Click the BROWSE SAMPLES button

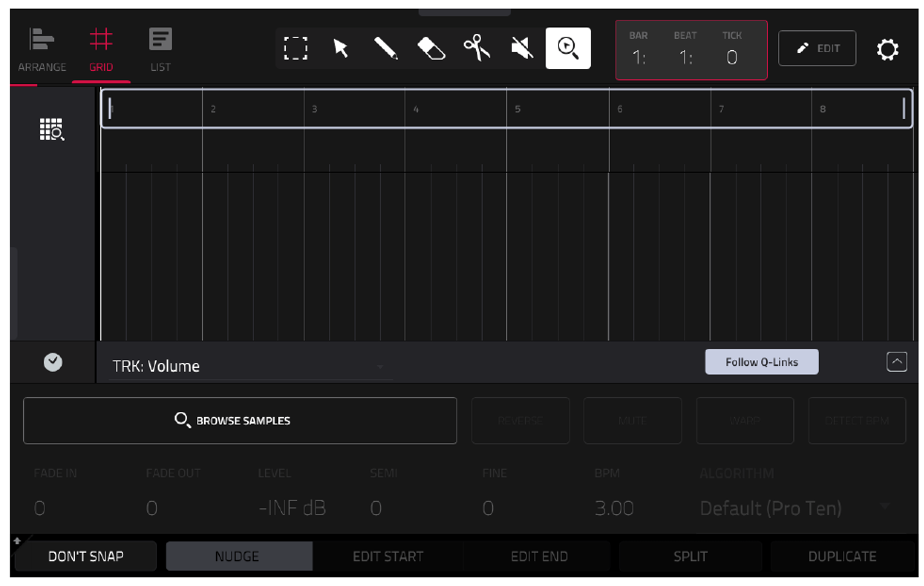pos(240,421)
